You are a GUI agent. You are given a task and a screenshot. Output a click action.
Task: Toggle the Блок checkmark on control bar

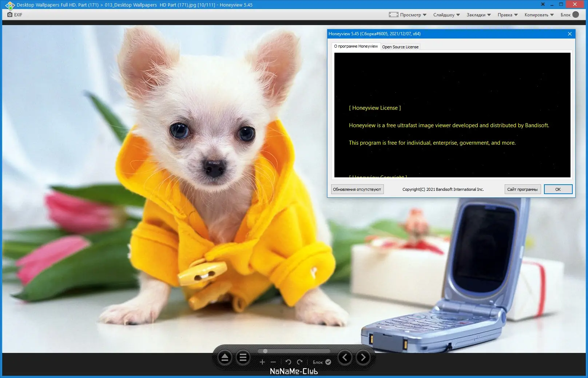tap(328, 362)
